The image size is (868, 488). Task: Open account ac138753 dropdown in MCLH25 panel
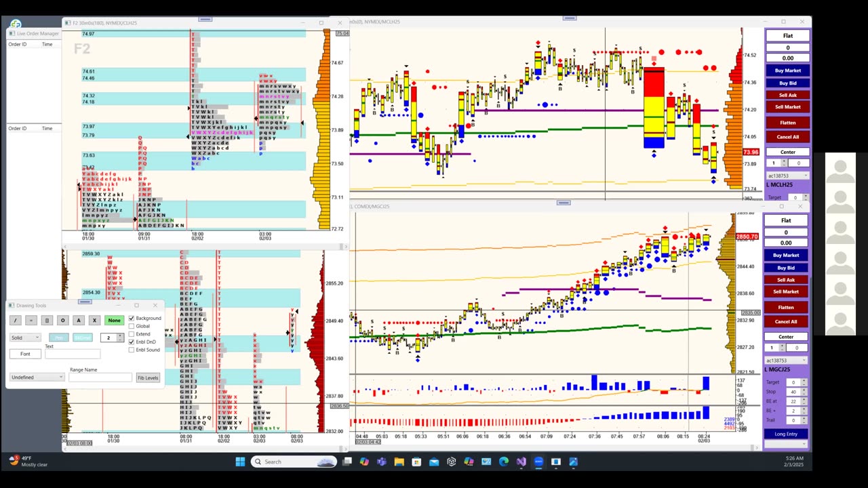[x=788, y=176]
